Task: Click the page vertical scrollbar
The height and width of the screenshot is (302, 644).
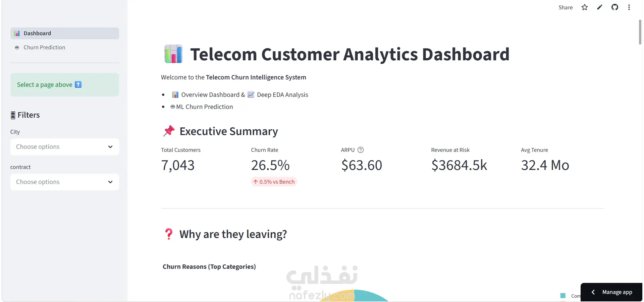Action: pyautogui.click(x=640, y=32)
